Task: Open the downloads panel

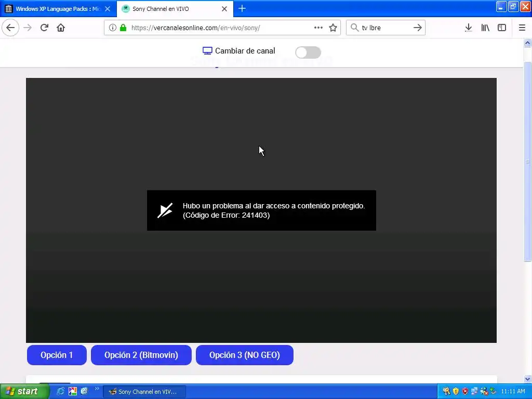Action: [469, 28]
